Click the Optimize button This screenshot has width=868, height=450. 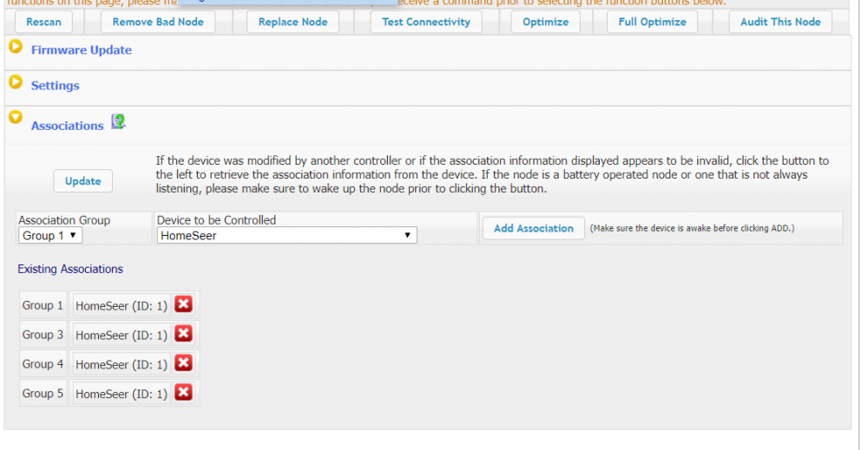click(x=545, y=23)
